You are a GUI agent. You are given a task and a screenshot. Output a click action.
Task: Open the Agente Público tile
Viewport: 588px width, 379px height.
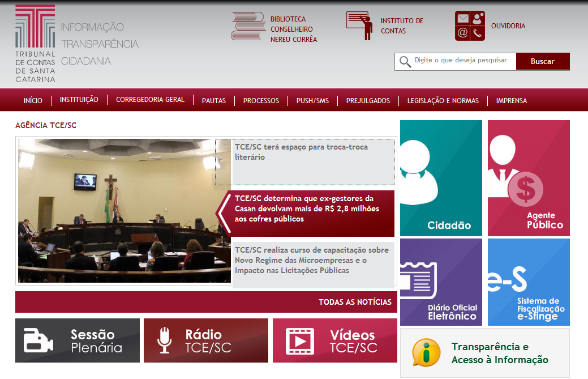529,178
